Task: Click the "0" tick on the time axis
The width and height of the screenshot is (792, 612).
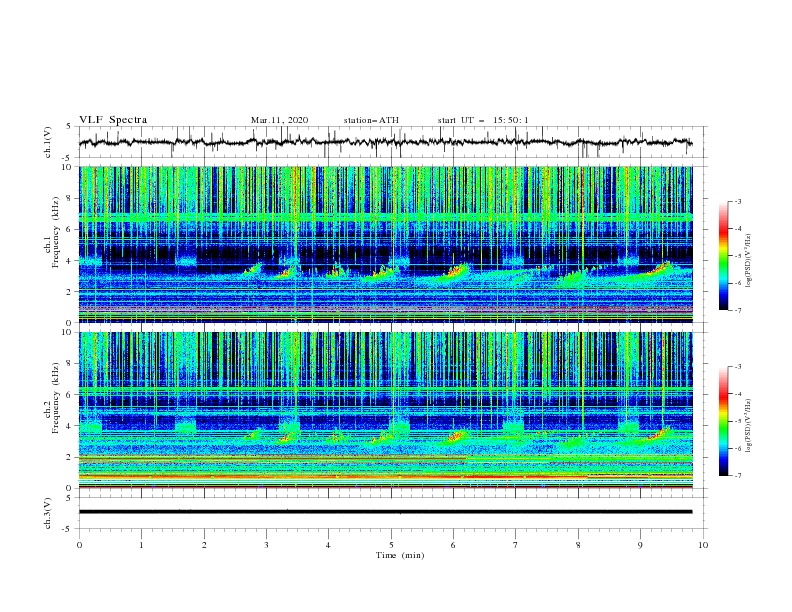Action: (79, 545)
